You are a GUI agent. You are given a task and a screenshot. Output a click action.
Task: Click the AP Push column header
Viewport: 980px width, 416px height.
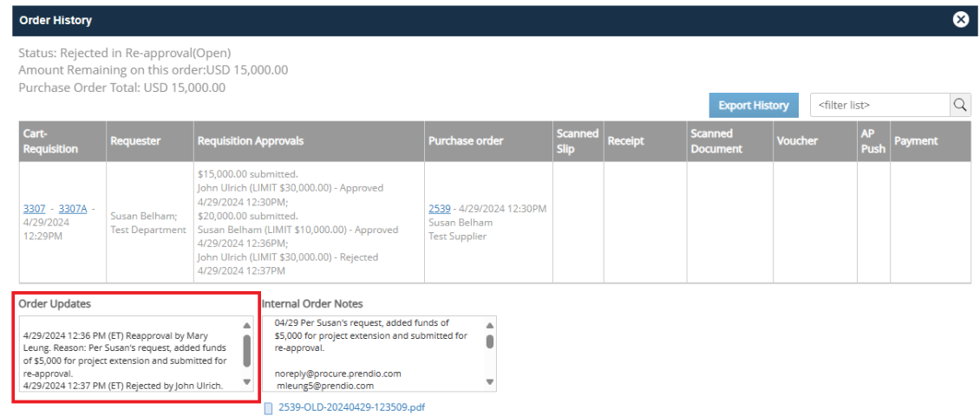873,141
